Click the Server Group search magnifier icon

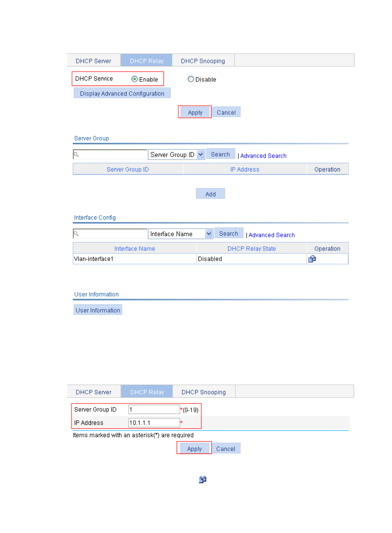coord(76,155)
